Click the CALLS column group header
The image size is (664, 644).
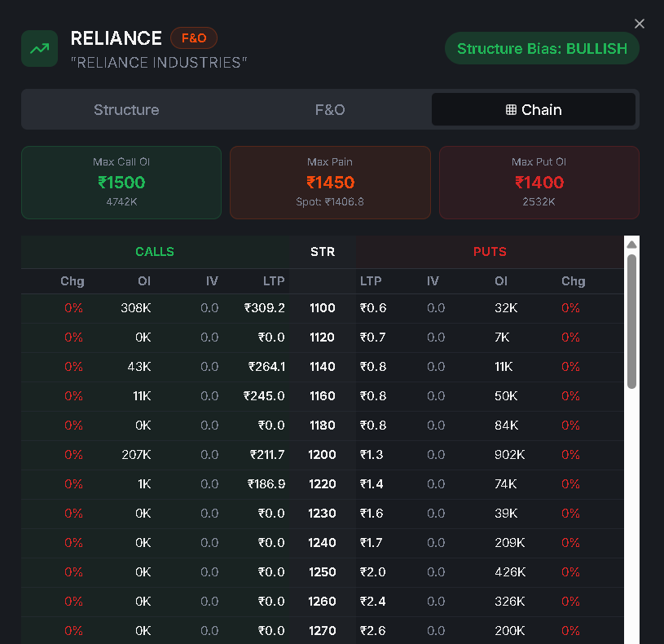[x=155, y=252]
